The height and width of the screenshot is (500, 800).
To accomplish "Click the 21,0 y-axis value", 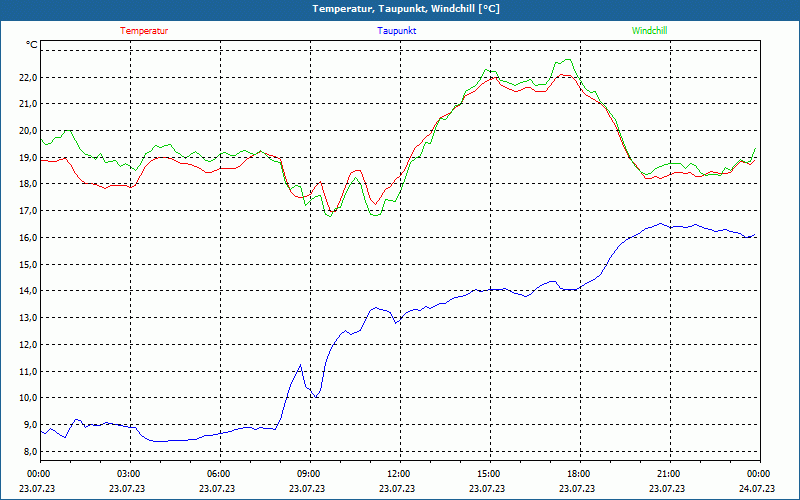I will coord(29,104).
